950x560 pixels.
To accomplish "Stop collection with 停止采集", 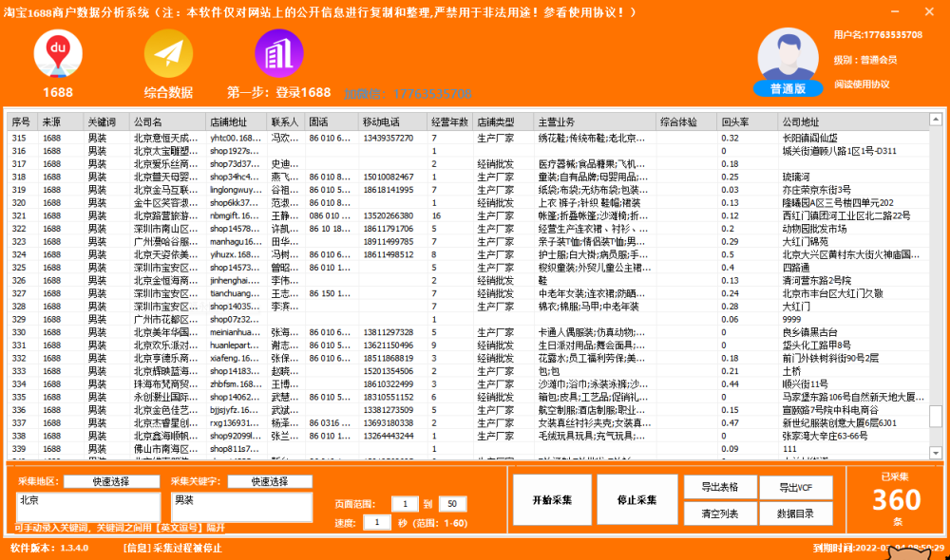I will pos(636,500).
